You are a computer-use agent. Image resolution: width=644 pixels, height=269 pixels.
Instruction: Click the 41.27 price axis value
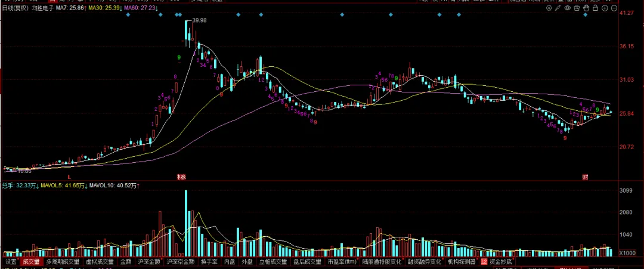pyautogui.click(x=626, y=14)
